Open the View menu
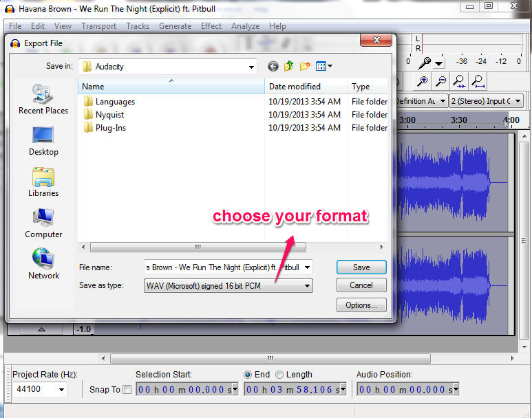This screenshot has width=532, height=418. (63, 26)
